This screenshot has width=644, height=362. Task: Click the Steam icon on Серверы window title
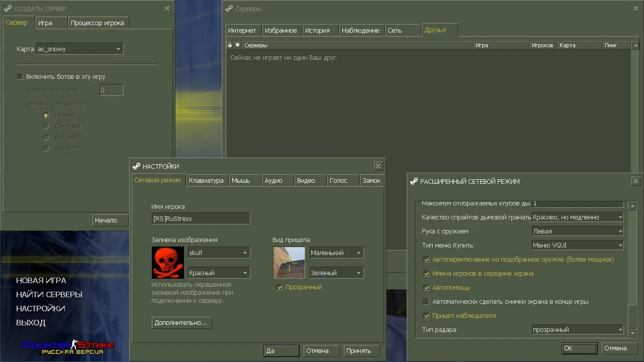228,9
